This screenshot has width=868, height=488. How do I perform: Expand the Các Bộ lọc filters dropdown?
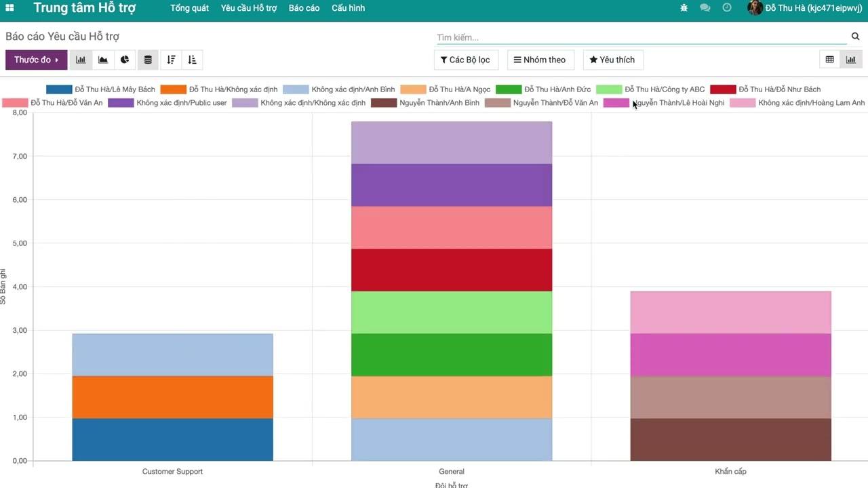466,60
